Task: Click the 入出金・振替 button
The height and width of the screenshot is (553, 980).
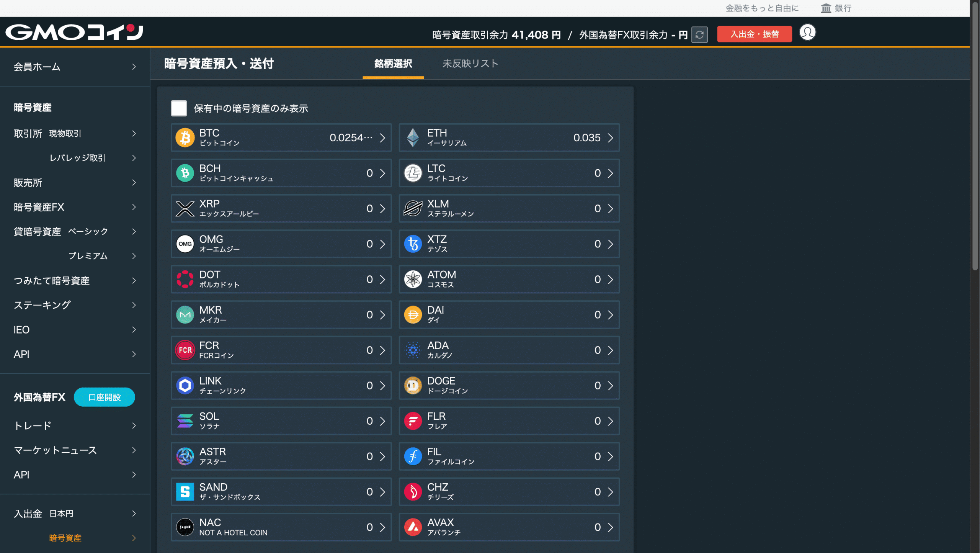Action: [754, 34]
